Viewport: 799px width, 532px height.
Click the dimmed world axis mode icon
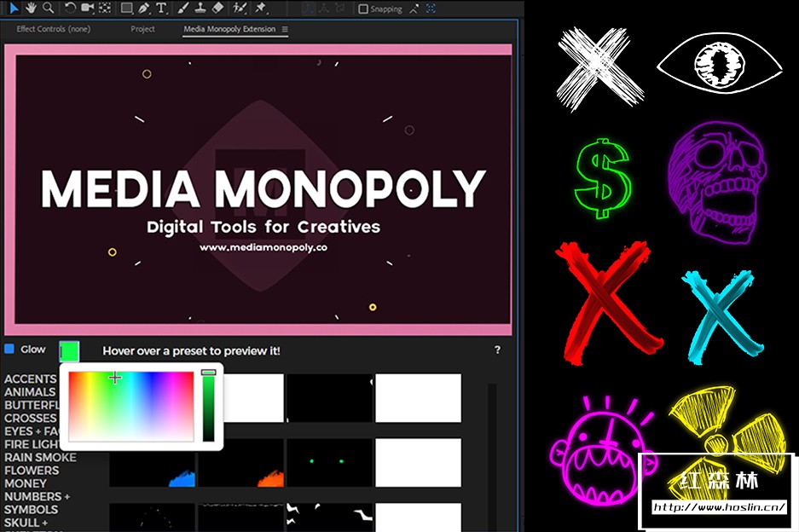[x=324, y=9]
